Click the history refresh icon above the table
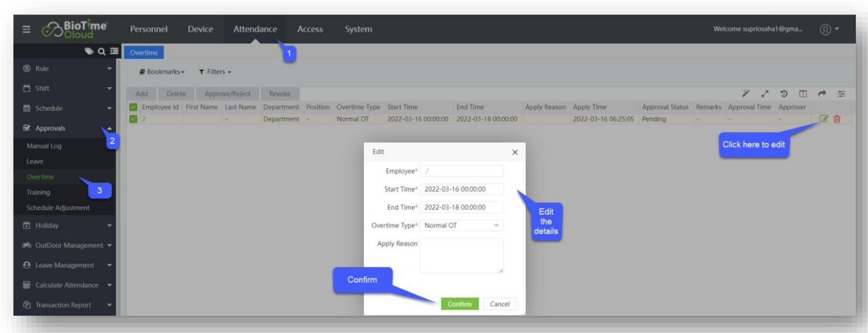The width and height of the screenshot is (868, 333). coord(784,94)
